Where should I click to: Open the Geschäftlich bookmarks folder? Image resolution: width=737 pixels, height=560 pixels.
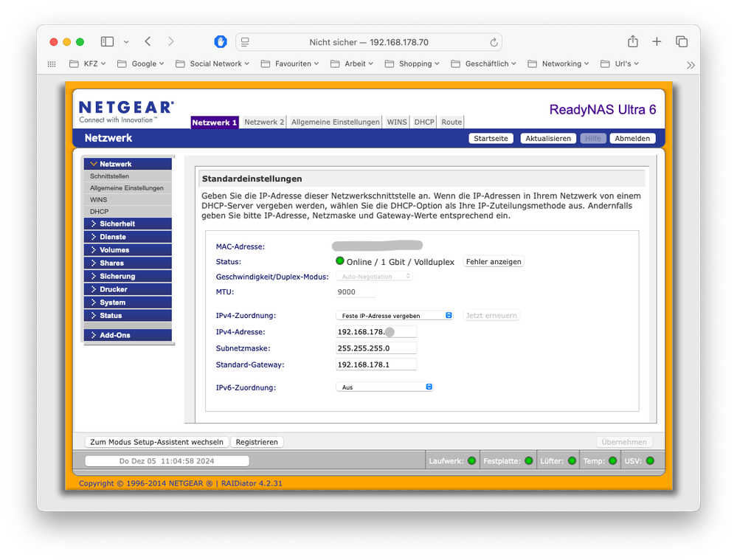pyautogui.click(x=484, y=63)
